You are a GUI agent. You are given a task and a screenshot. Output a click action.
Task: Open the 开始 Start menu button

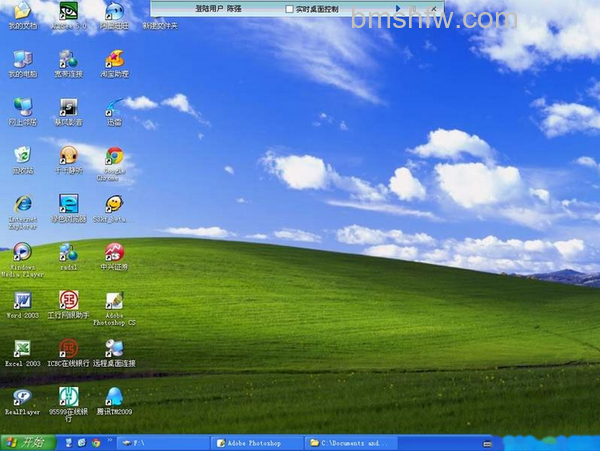click(x=28, y=443)
